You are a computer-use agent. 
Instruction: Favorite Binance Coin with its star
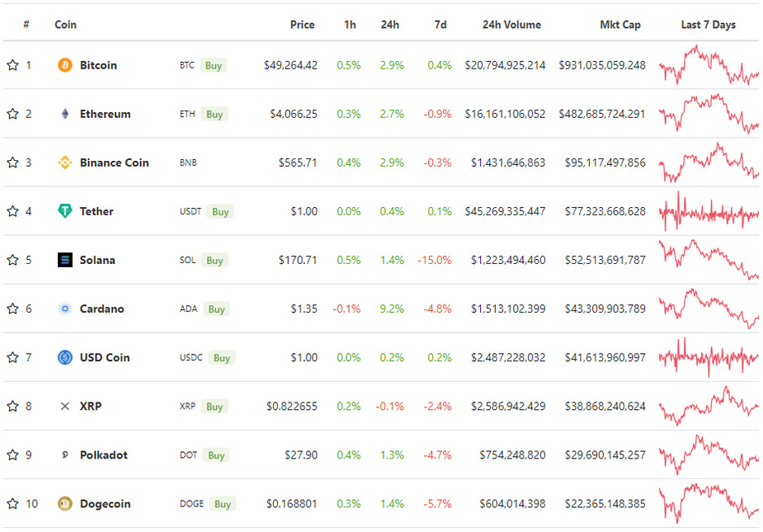tap(12, 162)
